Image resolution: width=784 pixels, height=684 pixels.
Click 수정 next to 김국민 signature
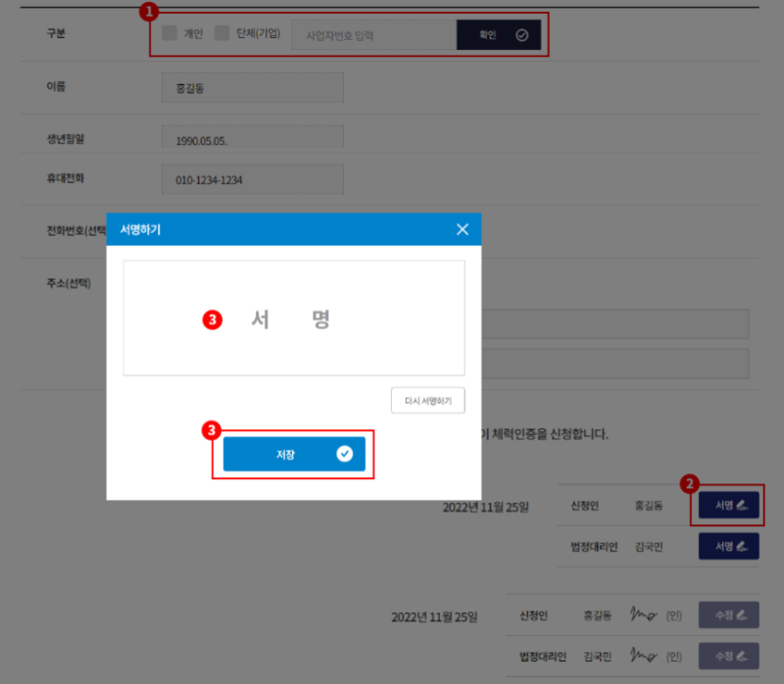pyautogui.click(x=728, y=656)
